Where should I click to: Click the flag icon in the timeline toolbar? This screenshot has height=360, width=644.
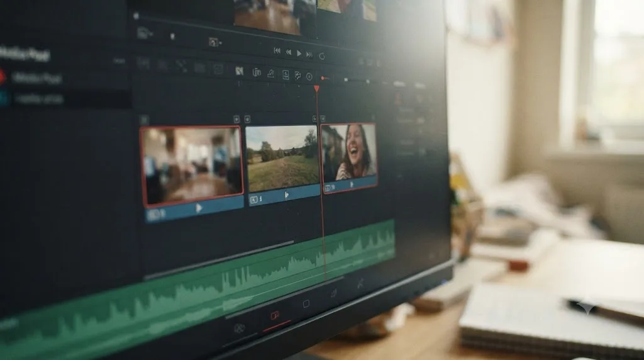[x=297, y=76]
